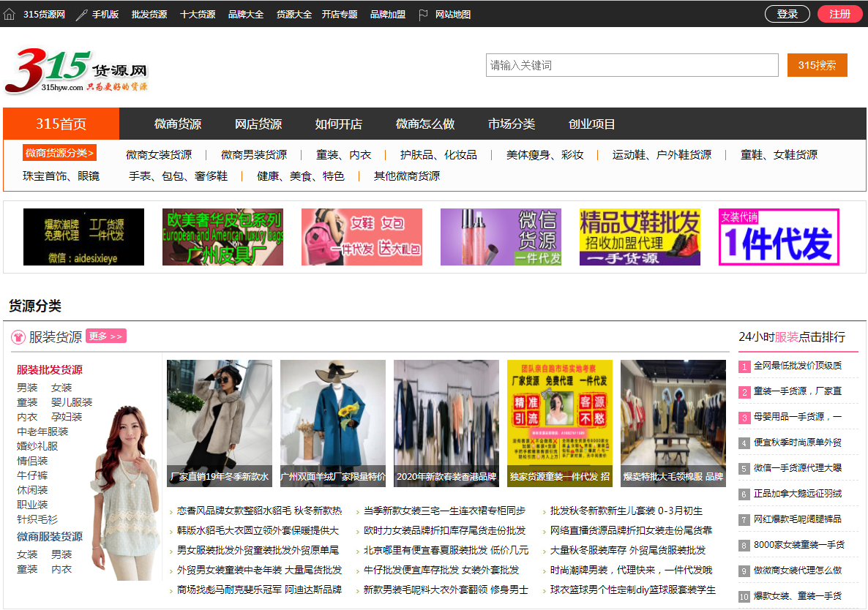Open the 女装代销 1件代发 banner
Viewport: 868px width, 610px height.
(779, 237)
